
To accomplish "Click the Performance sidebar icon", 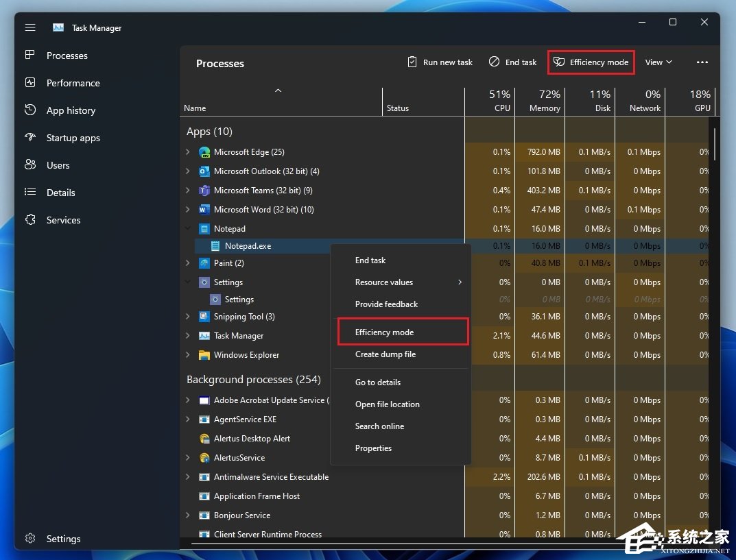I will pos(30,83).
